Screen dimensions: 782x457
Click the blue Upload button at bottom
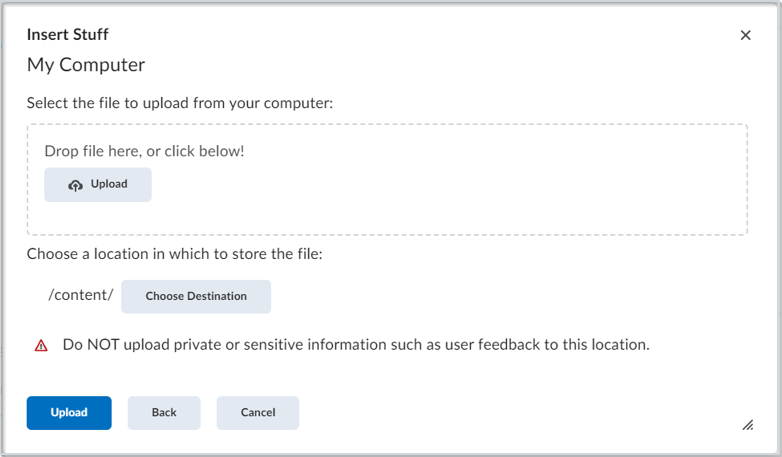(69, 413)
